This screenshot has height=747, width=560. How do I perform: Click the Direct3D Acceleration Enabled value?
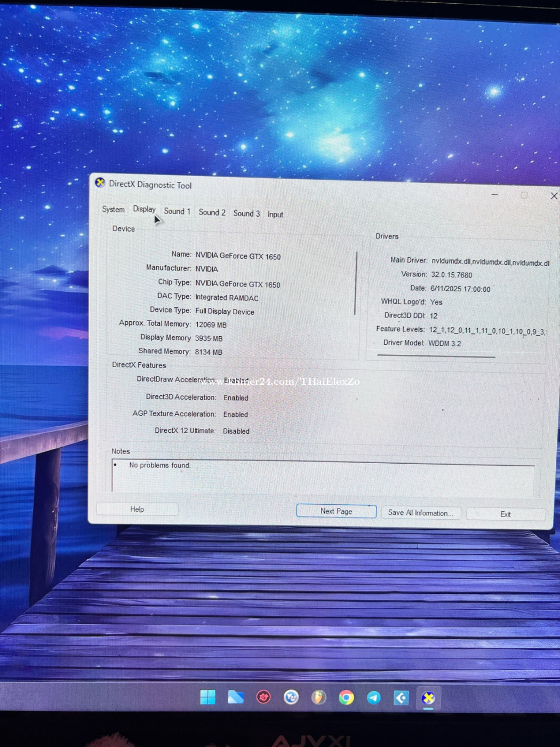coord(236,398)
